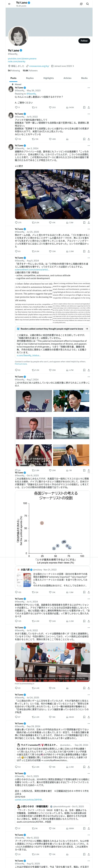Switch to the Highlights tab
The image size is (98, 868).
coord(48,78)
